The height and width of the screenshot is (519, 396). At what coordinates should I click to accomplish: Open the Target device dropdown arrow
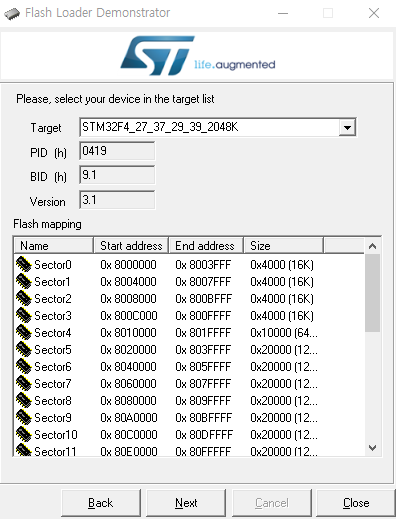click(347, 127)
